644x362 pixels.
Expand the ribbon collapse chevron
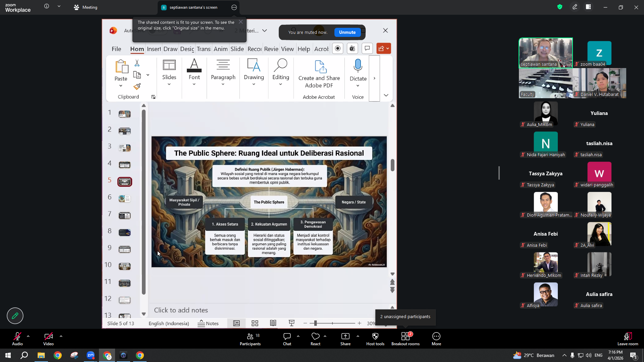click(x=386, y=96)
